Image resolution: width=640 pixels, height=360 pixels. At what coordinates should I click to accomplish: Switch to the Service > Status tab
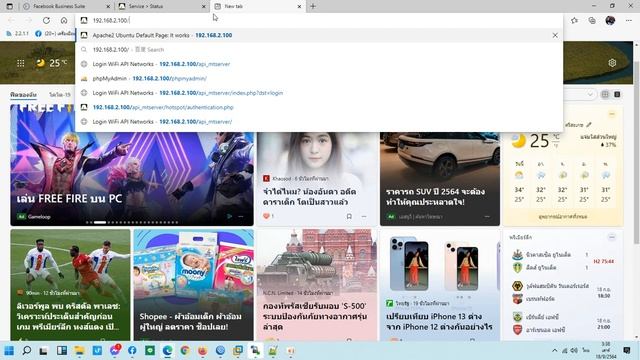(x=162, y=7)
